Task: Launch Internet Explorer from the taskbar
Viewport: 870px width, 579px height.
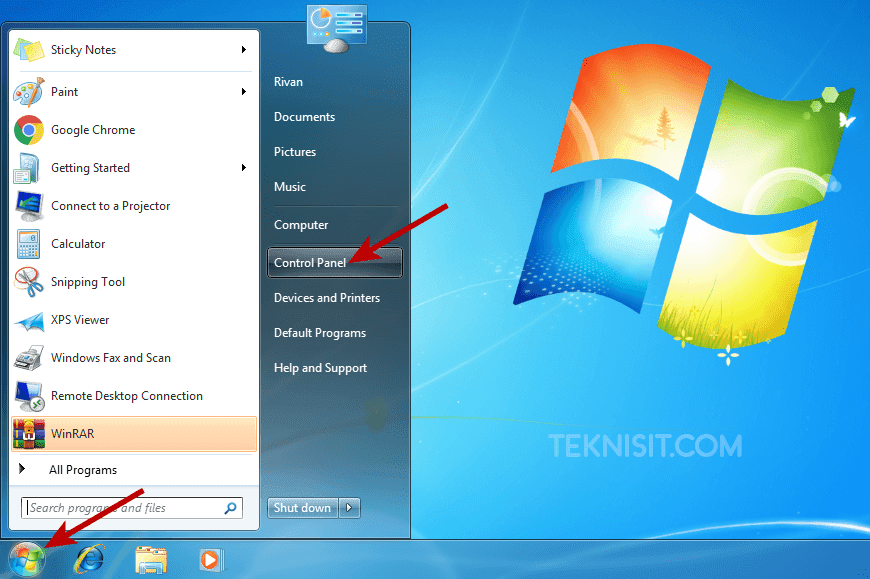Action: [89, 559]
